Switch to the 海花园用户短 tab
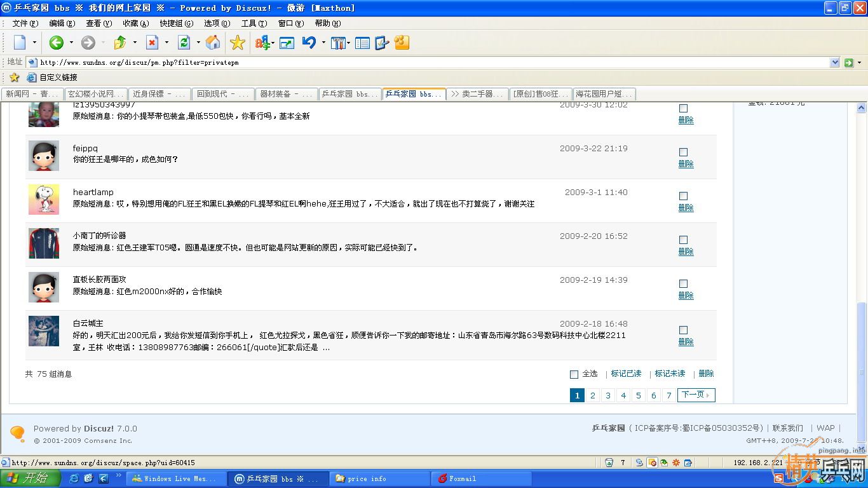The image size is (868, 488). coord(604,94)
